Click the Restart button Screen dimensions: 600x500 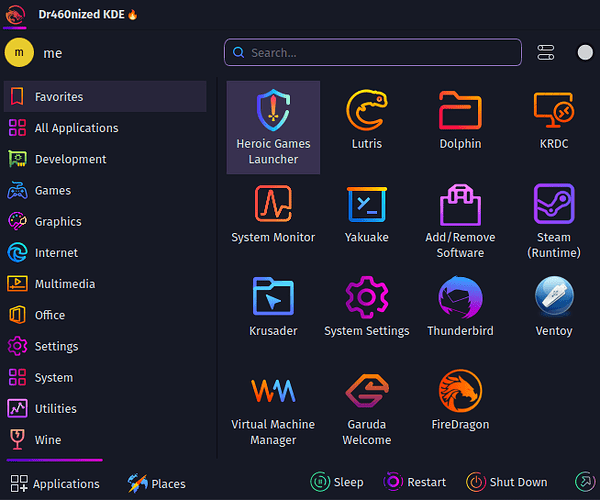coord(414,482)
